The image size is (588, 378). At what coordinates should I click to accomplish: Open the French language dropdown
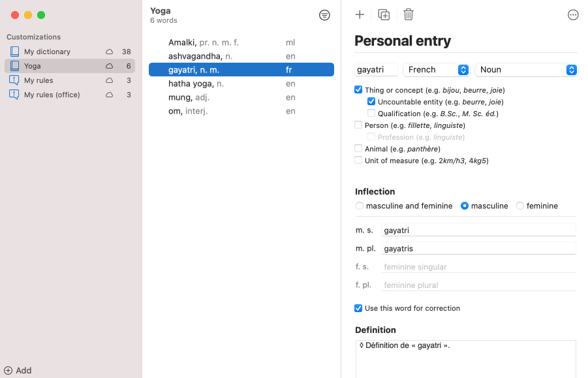click(x=437, y=70)
